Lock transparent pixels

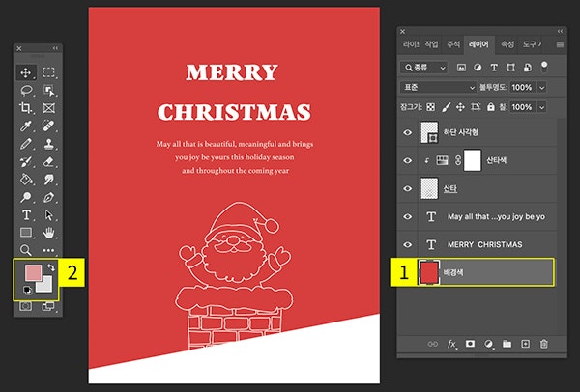[430, 107]
